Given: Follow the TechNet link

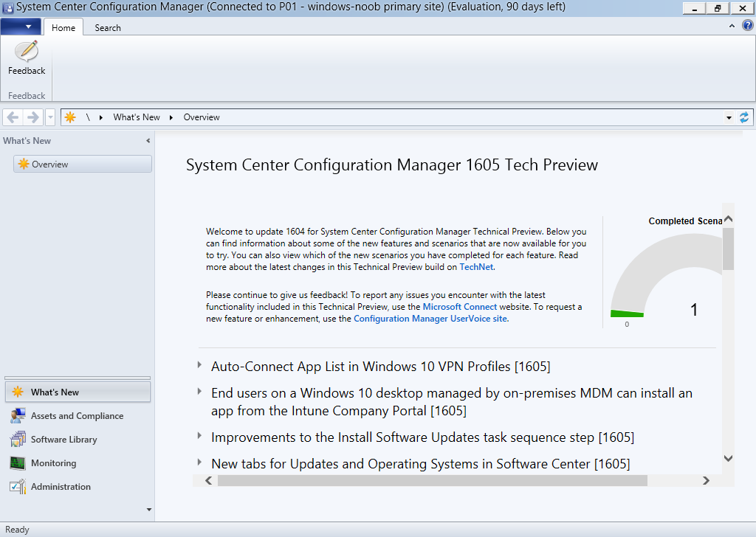Looking at the screenshot, I should 476,267.
